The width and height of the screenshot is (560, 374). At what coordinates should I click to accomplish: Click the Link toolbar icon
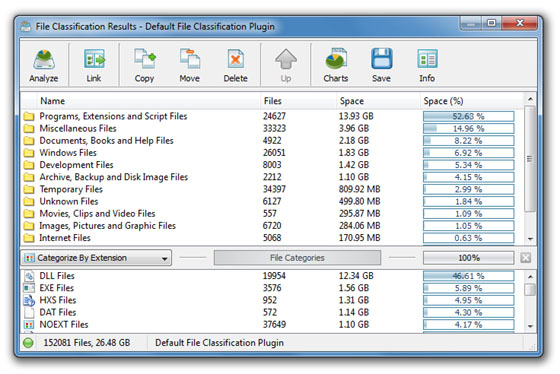94,59
